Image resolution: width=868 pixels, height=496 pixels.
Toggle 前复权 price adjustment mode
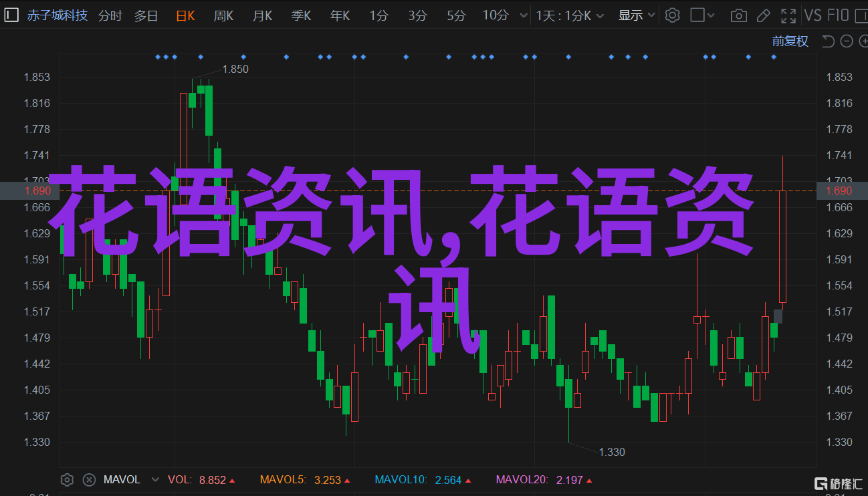point(790,41)
